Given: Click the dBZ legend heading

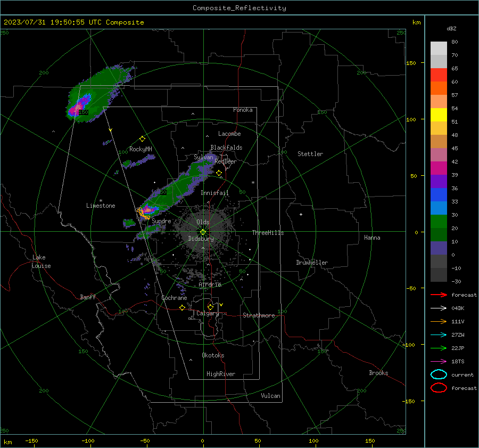Looking at the screenshot, I should 451,28.
